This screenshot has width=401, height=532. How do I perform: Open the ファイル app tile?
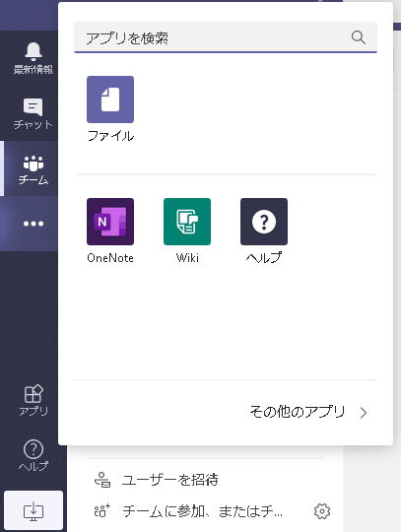coord(110,109)
